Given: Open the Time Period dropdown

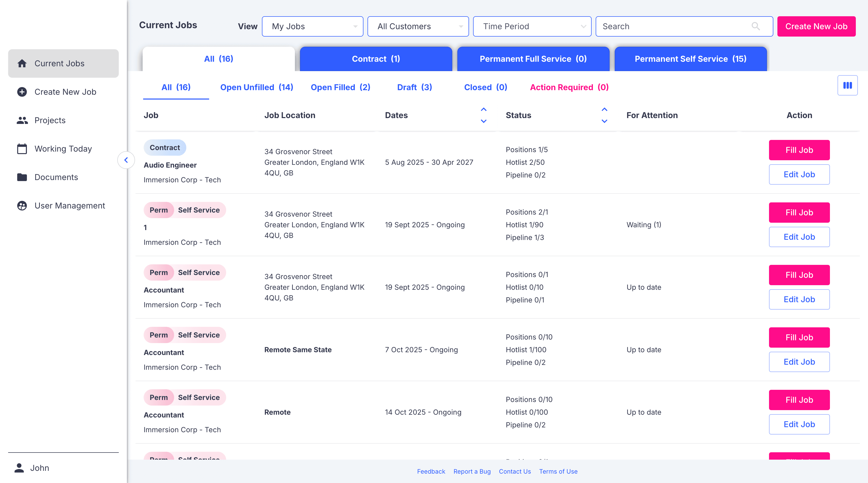Looking at the screenshot, I should [x=532, y=26].
